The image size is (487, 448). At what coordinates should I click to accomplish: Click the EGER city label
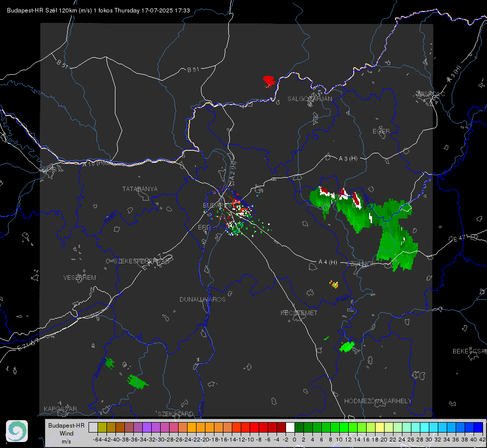click(x=381, y=131)
